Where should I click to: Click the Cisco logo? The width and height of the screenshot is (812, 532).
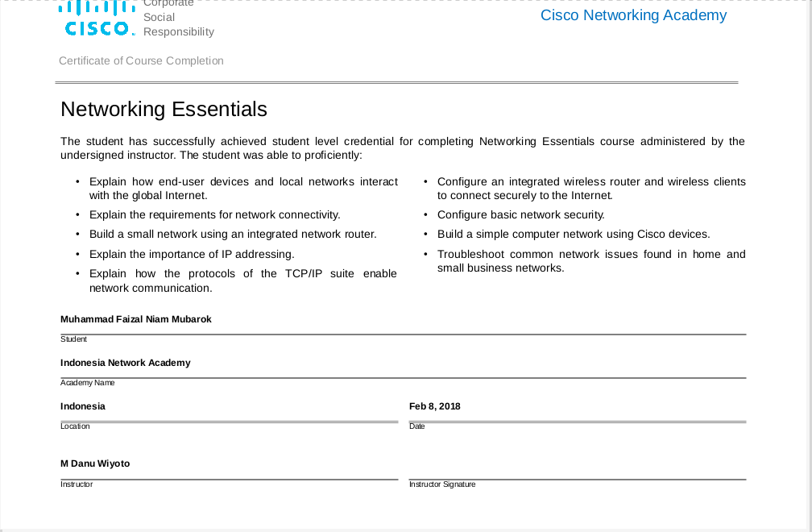click(x=99, y=19)
